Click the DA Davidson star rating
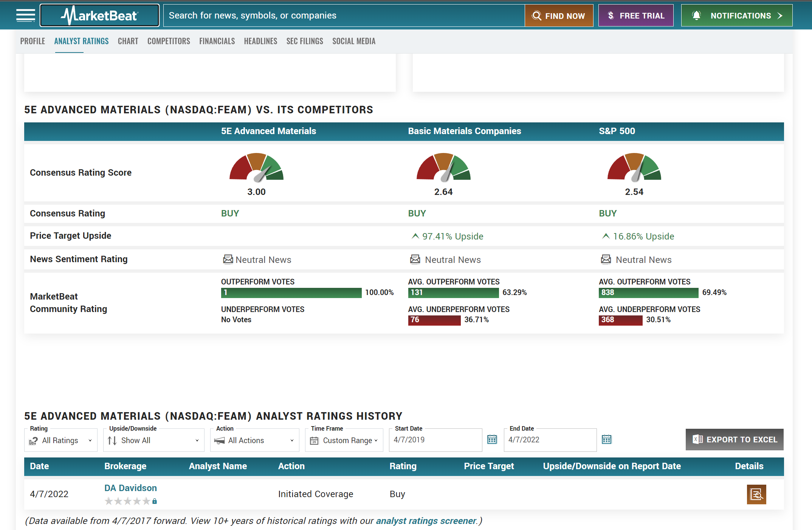The width and height of the screenshot is (812, 530). pos(128,501)
